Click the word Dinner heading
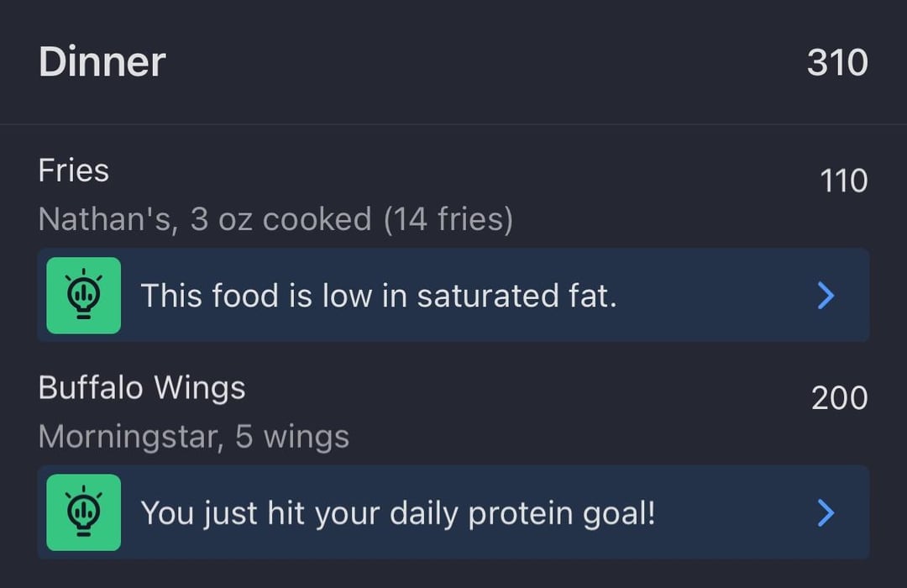907x588 pixels. pyautogui.click(x=102, y=61)
